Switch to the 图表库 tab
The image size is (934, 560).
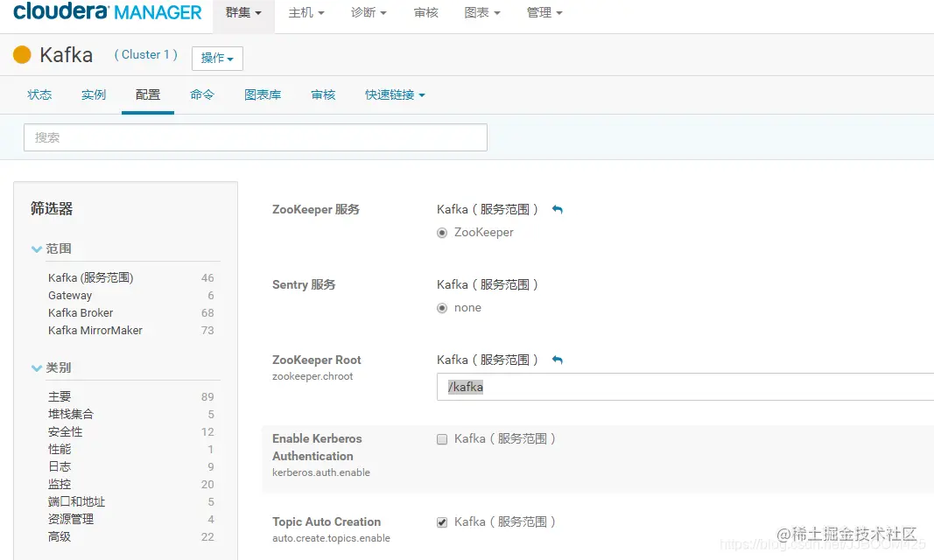point(263,94)
